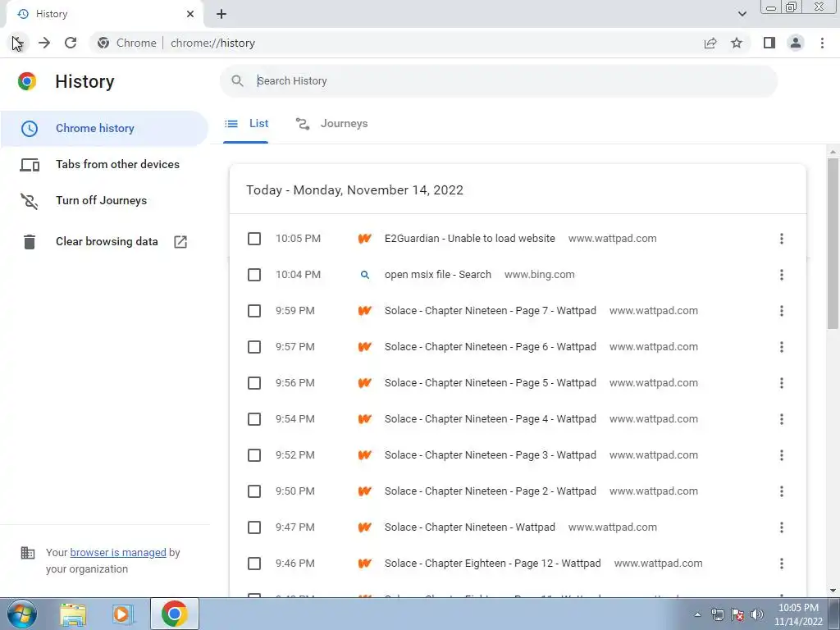Open actions menu for Page 7 entry
Image resolution: width=840 pixels, height=630 pixels.
tap(782, 311)
